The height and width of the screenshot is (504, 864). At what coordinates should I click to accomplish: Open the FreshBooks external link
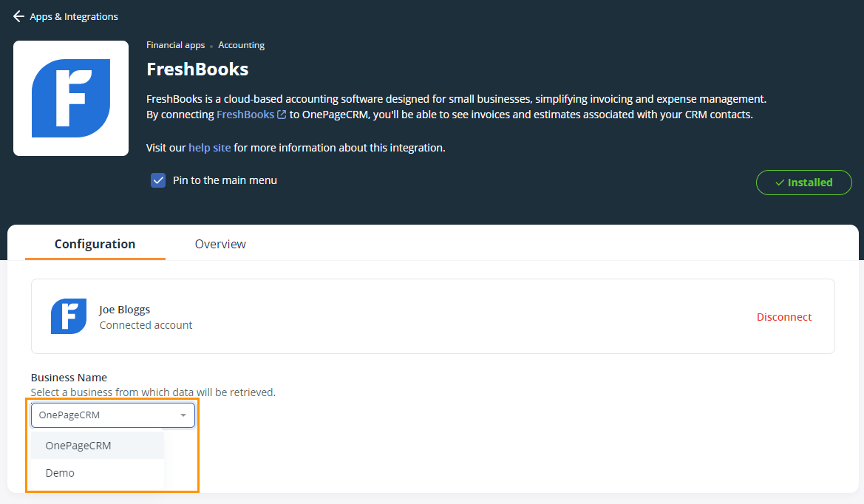click(x=245, y=115)
